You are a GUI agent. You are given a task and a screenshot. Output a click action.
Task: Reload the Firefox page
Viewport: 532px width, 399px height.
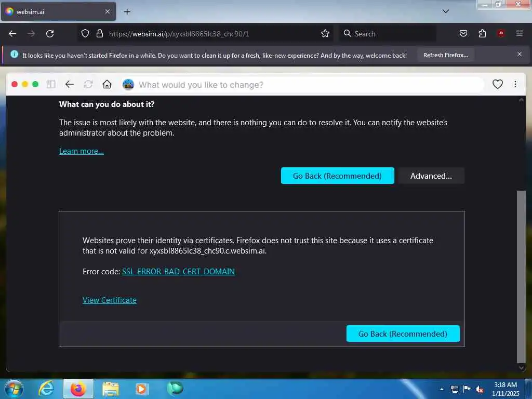click(50, 34)
